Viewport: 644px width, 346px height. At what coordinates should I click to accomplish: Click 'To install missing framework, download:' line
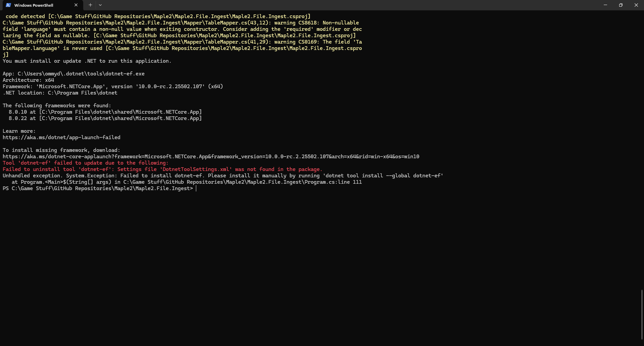(61, 150)
